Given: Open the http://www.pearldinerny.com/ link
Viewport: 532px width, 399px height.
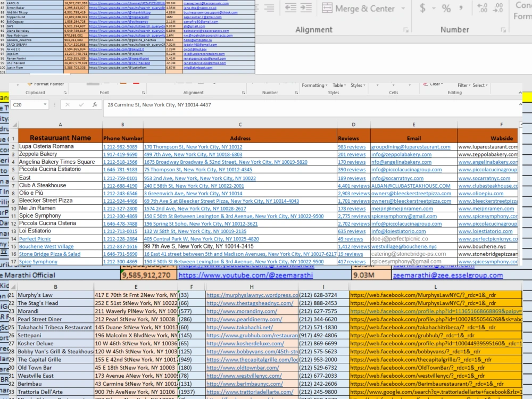Looking at the screenshot, I should [244, 319].
